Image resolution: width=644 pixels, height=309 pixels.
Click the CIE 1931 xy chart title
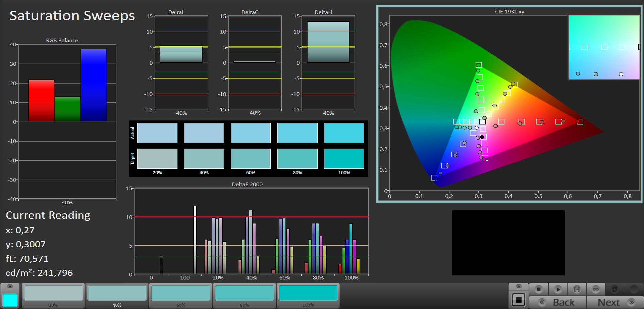coord(509,11)
